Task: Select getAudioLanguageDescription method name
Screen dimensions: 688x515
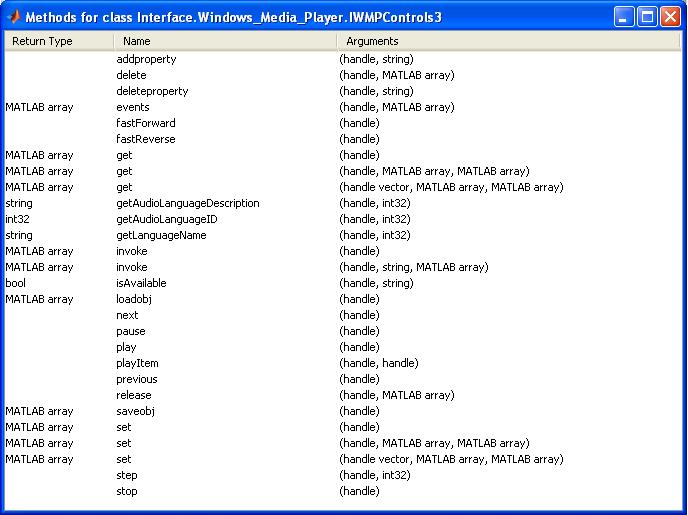Action: [x=188, y=204]
